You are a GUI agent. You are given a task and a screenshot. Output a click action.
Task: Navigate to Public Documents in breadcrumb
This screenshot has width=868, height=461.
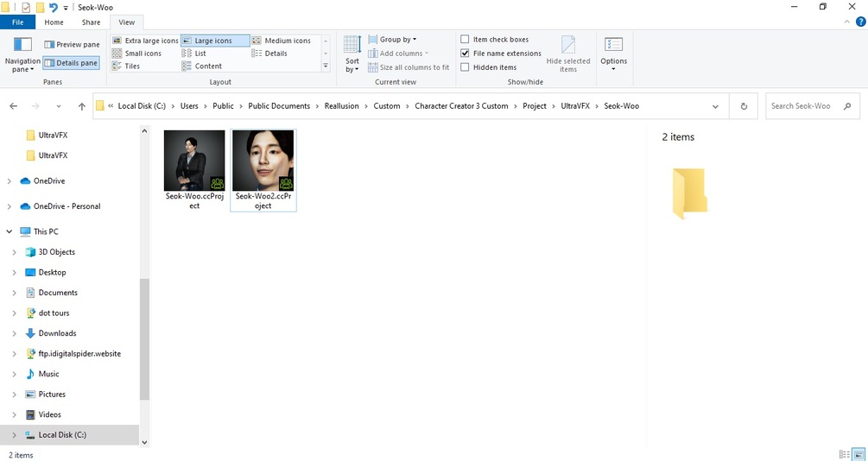[x=279, y=105]
